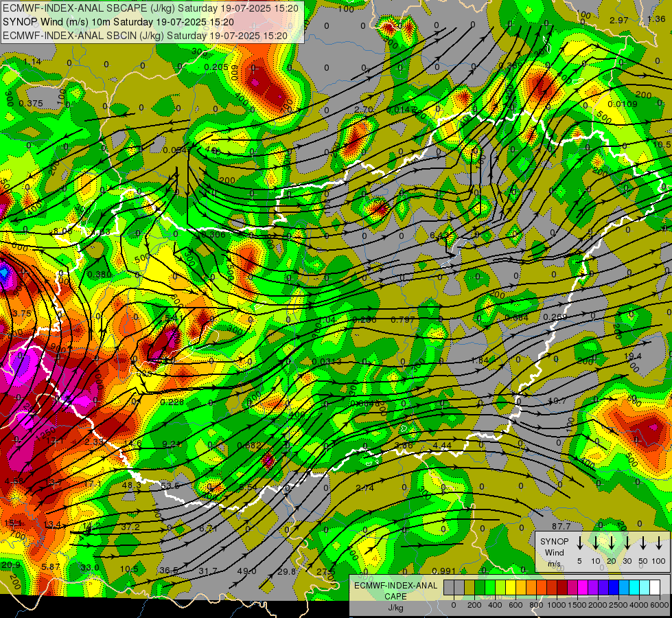Click the 0.306 value on the map
This screenshot has height=618, width=672.
pos(213,235)
